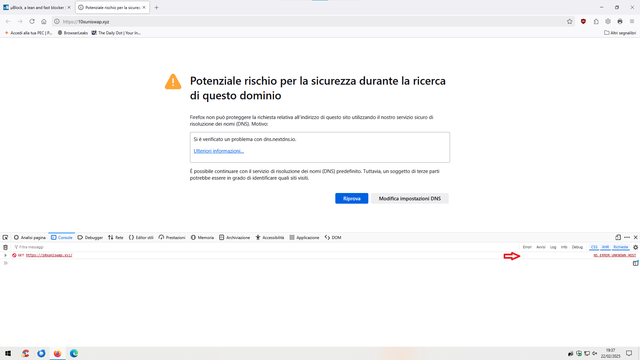Open the 'Editor stili' tab
Image resolution: width=640 pixels, height=360 pixels.
click(141, 237)
